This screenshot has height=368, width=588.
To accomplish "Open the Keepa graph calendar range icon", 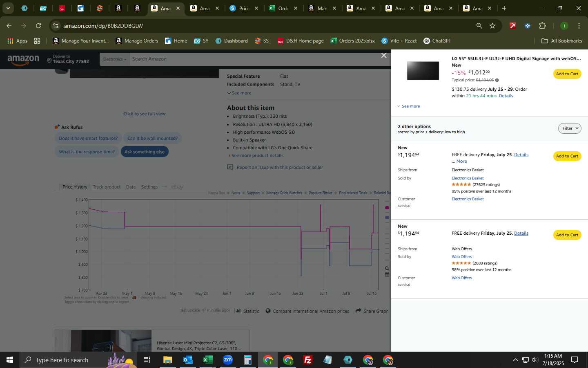I will 387,275.
